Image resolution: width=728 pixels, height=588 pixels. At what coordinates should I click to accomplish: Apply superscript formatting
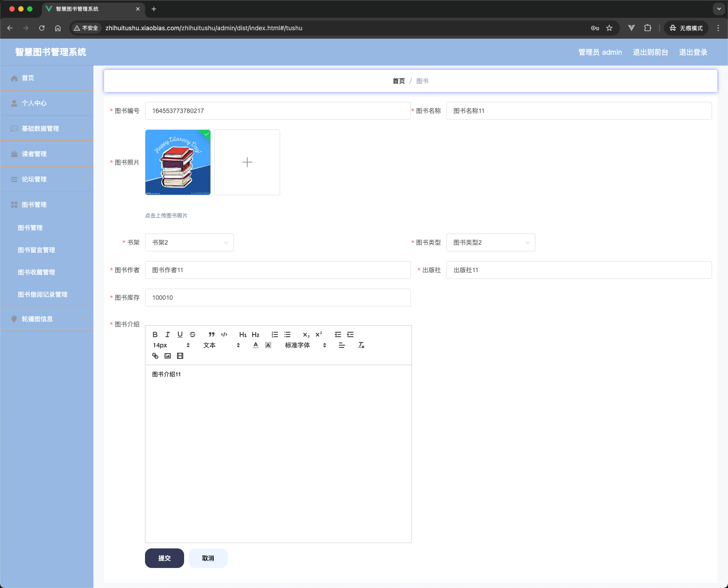(x=319, y=334)
